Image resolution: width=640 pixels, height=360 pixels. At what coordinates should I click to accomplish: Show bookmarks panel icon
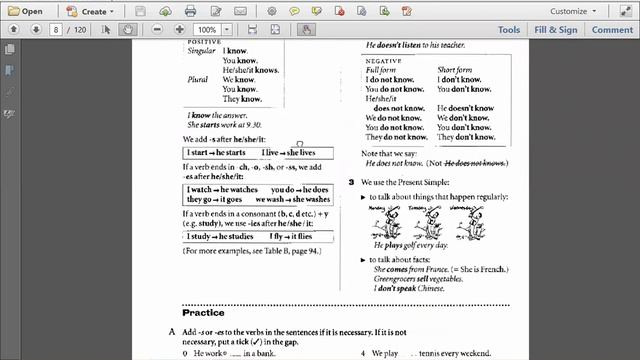9,71
